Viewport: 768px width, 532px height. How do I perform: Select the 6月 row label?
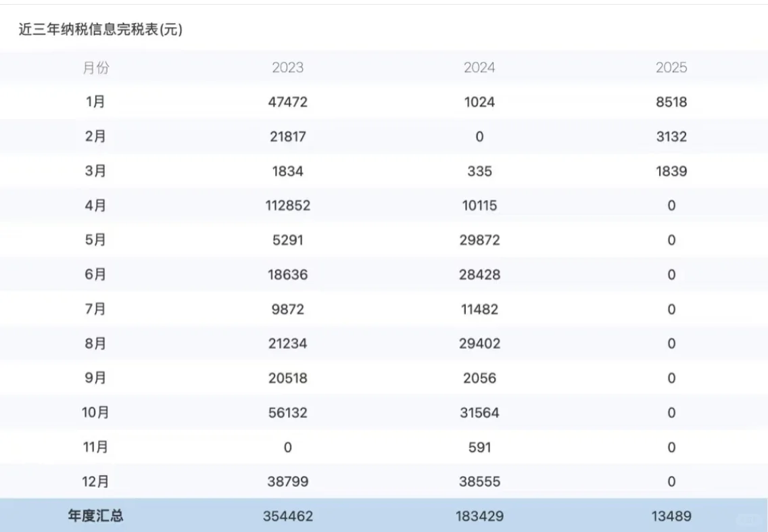click(x=96, y=274)
